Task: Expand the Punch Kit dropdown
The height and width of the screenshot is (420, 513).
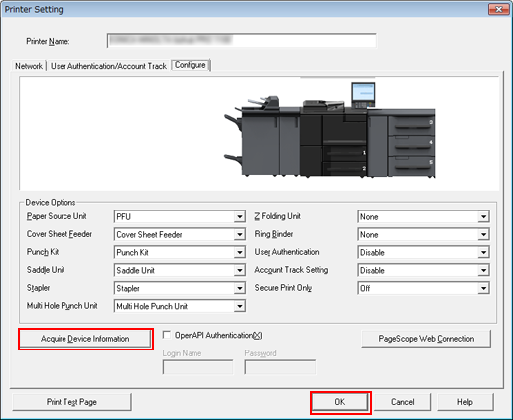Action: tap(180, 253)
